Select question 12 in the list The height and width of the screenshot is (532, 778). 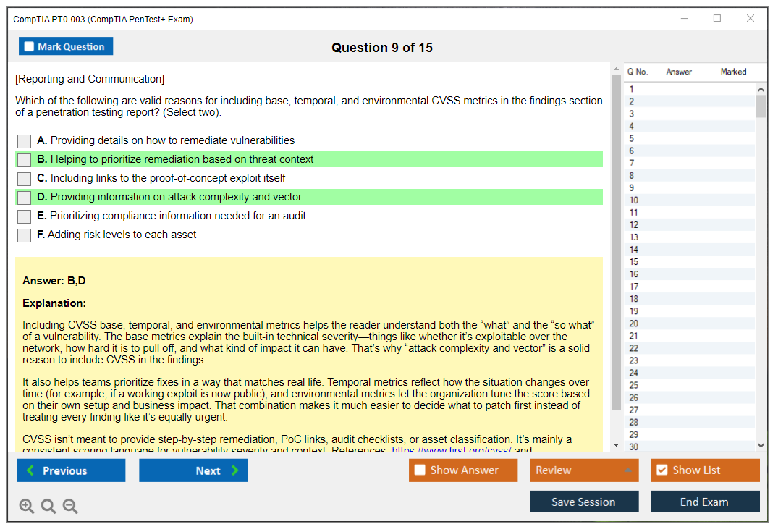click(x=634, y=225)
